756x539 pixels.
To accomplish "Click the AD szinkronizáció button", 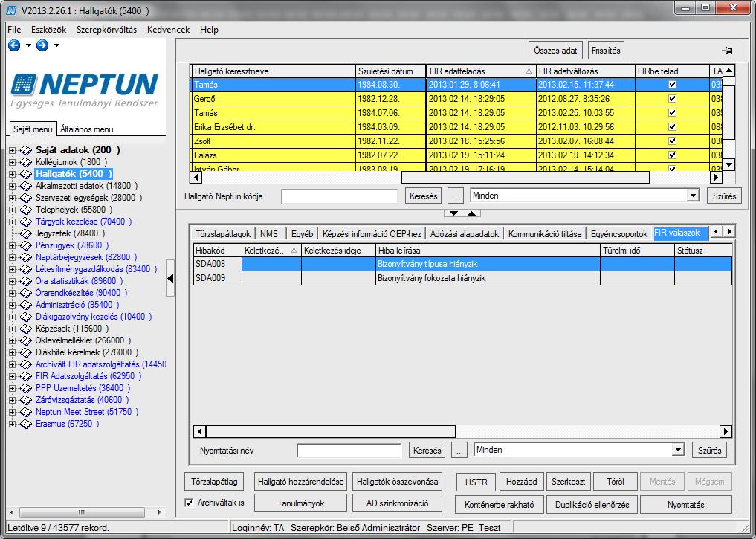I will 397,503.
